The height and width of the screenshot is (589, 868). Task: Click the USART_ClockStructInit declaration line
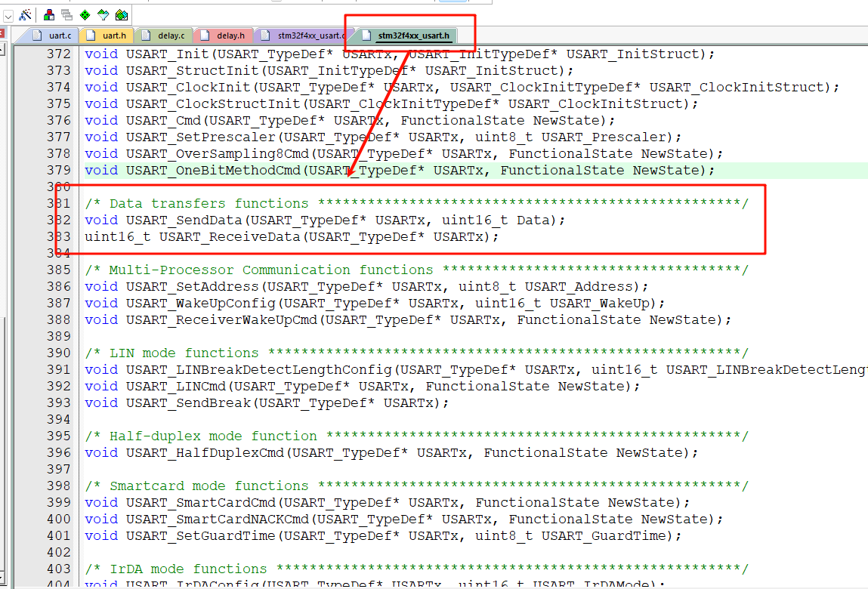391,104
